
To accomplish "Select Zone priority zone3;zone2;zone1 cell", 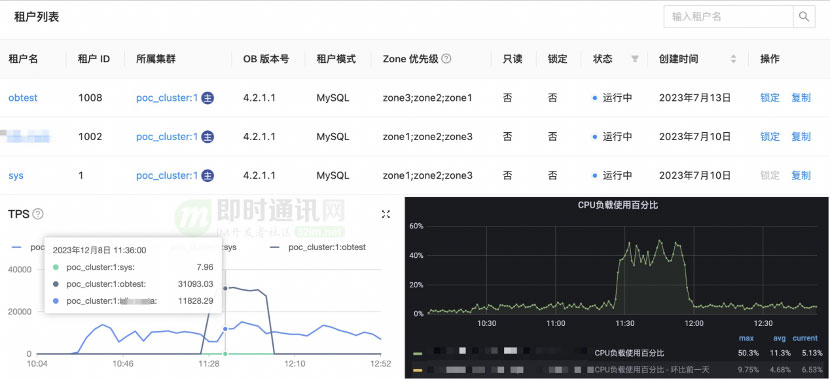I will point(427,98).
